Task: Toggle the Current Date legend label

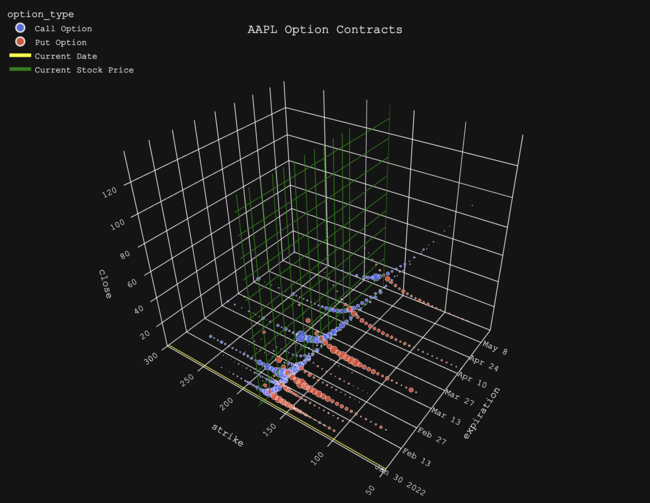Action: [65, 56]
